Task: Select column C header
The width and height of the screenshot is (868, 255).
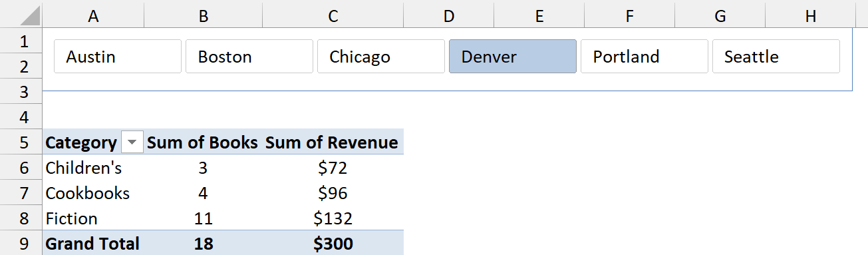Action: point(333,16)
